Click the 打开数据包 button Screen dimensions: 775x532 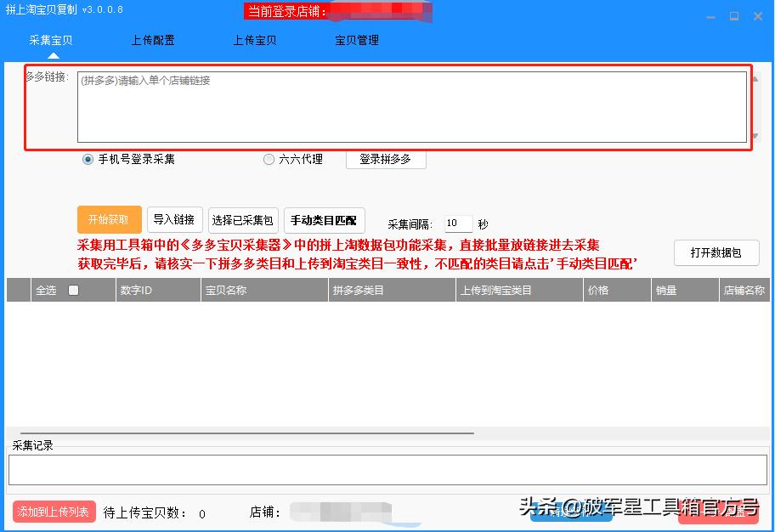[716, 252]
